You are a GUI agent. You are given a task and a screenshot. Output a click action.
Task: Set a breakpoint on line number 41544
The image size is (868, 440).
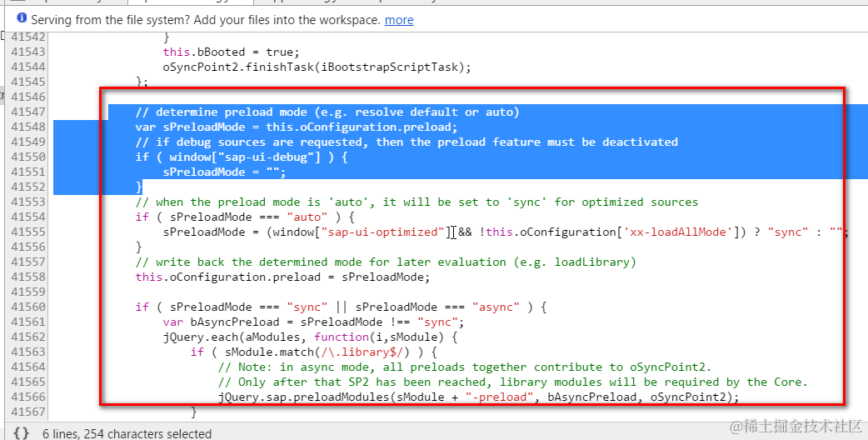28,67
